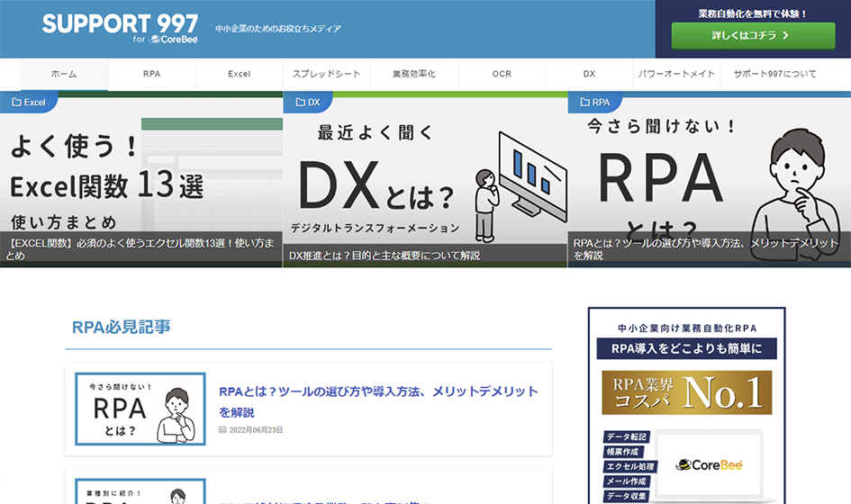This screenshot has height=504, width=851.
Task: Click the 詳しくはコチラ green button
Action: (752, 36)
